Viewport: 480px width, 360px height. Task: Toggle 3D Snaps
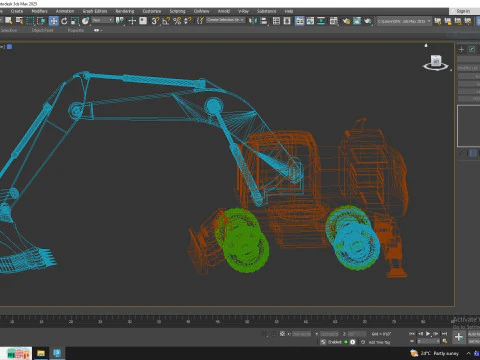[x=155, y=21]
